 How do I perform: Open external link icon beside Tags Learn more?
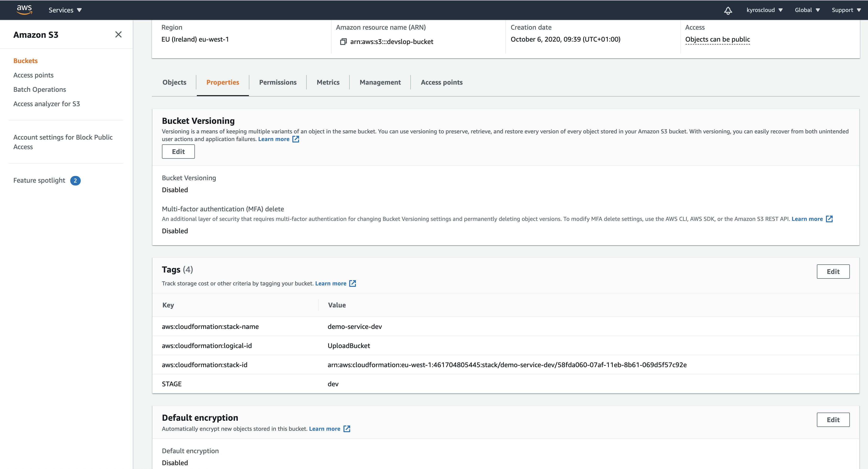coord(353,283)
